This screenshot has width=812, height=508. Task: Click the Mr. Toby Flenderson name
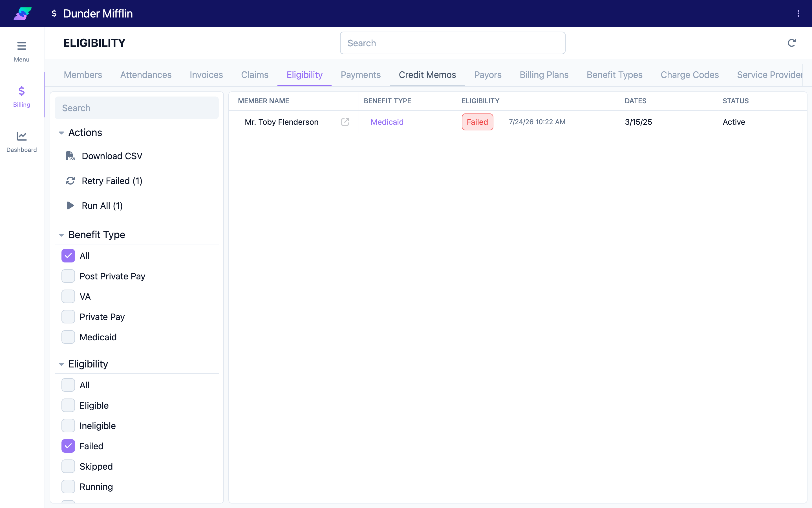point(281,122)
